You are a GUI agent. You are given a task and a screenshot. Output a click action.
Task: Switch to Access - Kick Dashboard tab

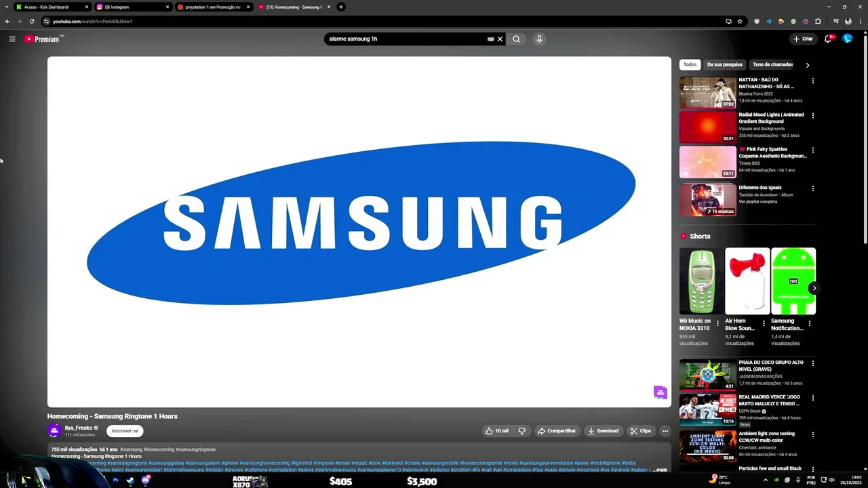(53, 7)
